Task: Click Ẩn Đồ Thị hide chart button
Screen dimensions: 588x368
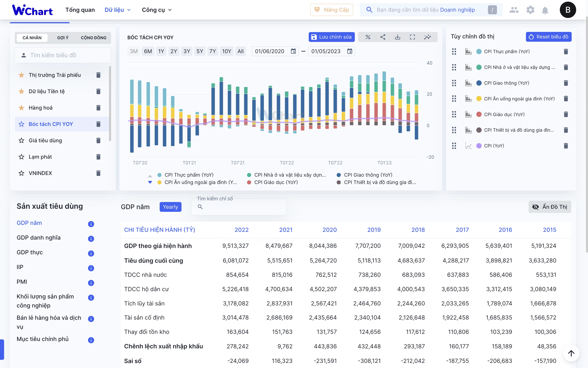Action: pos(550,207)
